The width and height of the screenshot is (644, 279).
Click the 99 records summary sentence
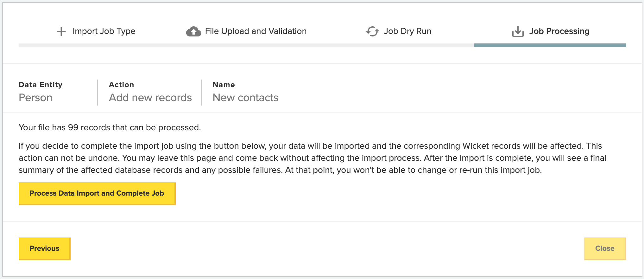pos(110,127)
